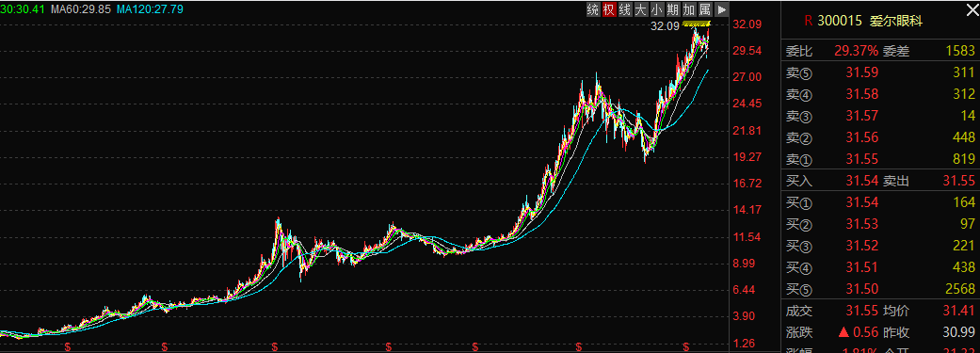
Task: Select the 线 drawing-line tool icon
Action: point(625,9)
